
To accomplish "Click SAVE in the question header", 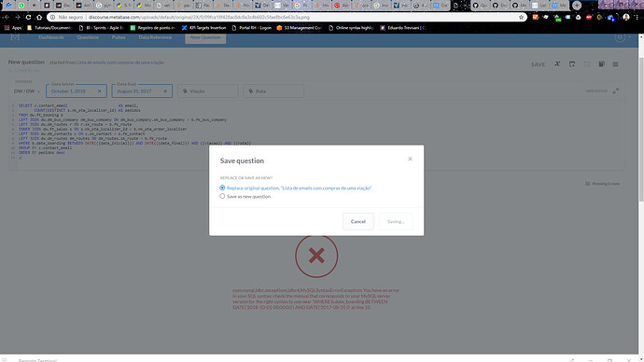I will (538, 64).
